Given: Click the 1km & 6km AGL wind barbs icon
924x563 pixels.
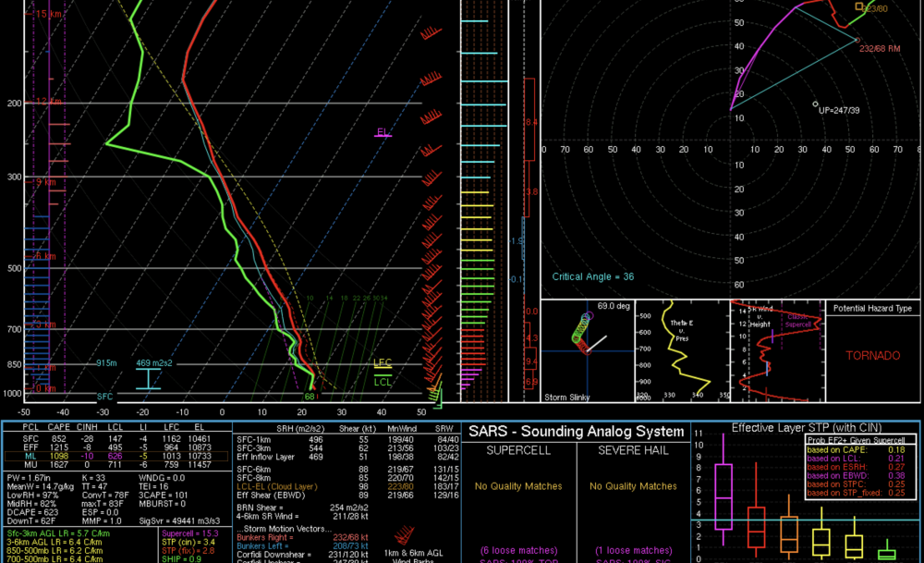Looking at the screenshot, I should tap(404, 537).
